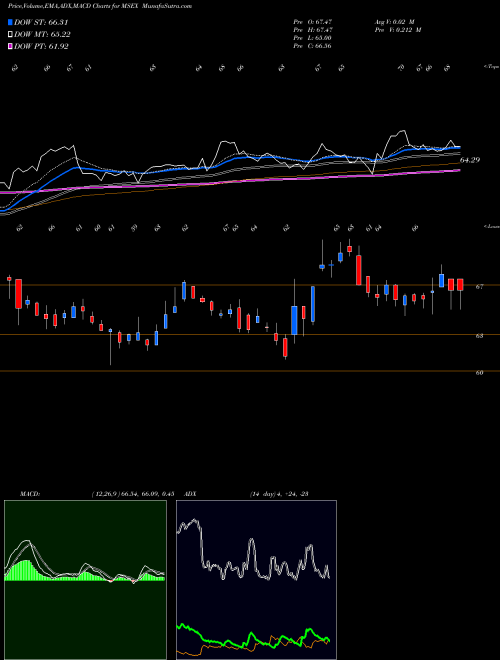Click the ADX '(14 day) 4, +24, -23' text
This screenshot has height=660, width=500.
[x=279, y=494]
